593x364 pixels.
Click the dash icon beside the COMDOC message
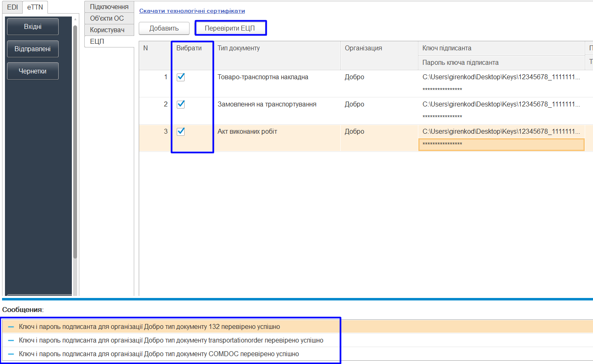click(x=11, y=354)
